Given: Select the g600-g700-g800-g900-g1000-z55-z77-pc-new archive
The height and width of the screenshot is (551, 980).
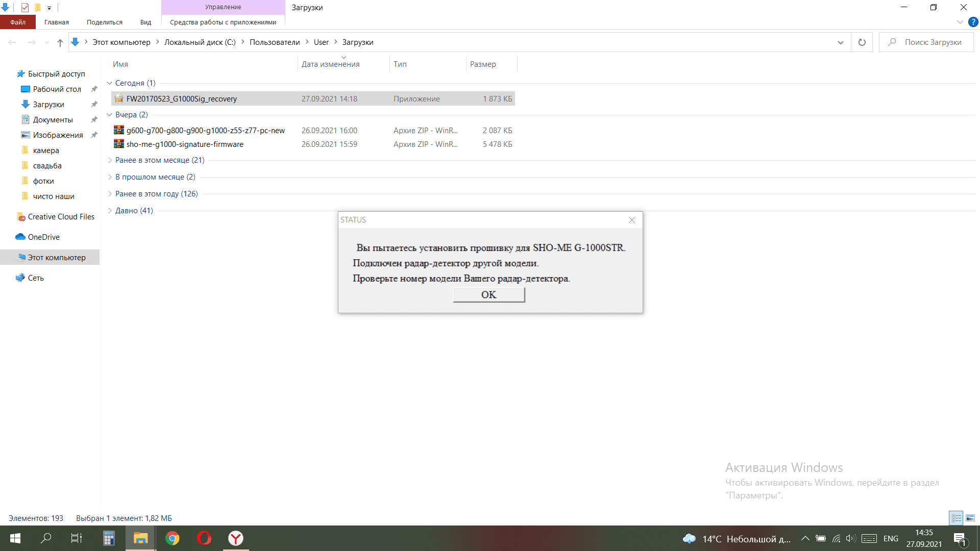Looking at the screenshot, I should pos(313,131).
